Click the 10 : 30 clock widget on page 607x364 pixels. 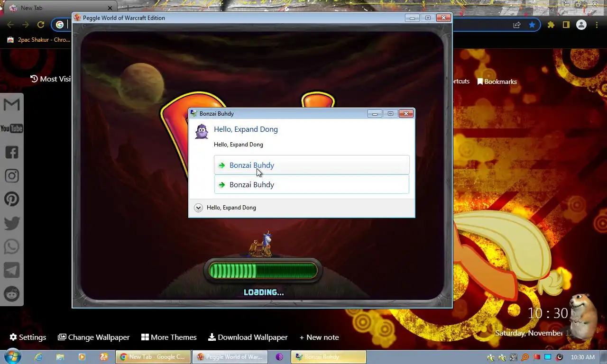point(548,313)
